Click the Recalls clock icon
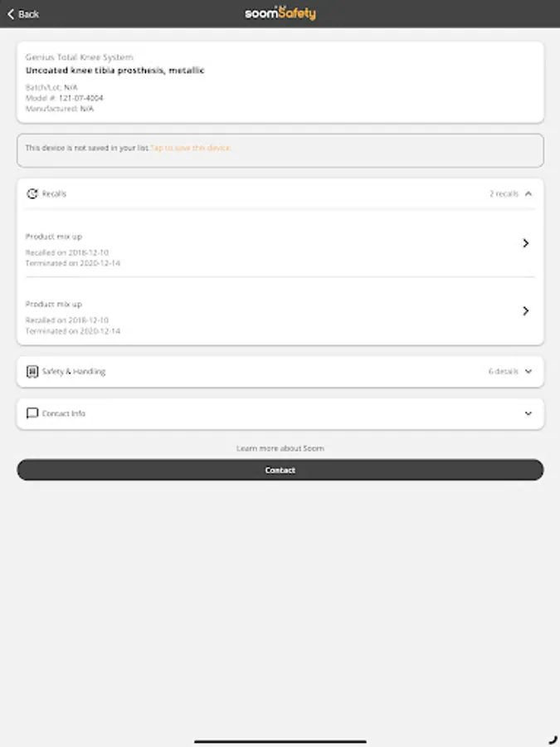 (x=32, y=194)
